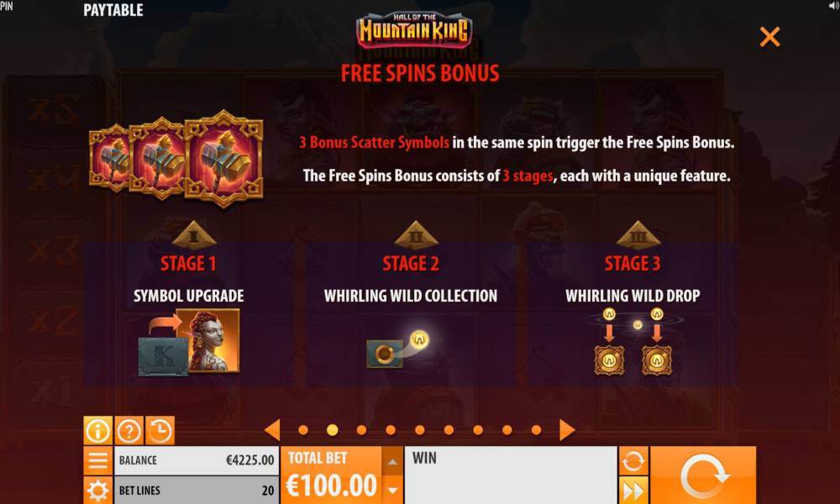
Task: Go to the next paytable page arrow
Action: click(567, 430)
